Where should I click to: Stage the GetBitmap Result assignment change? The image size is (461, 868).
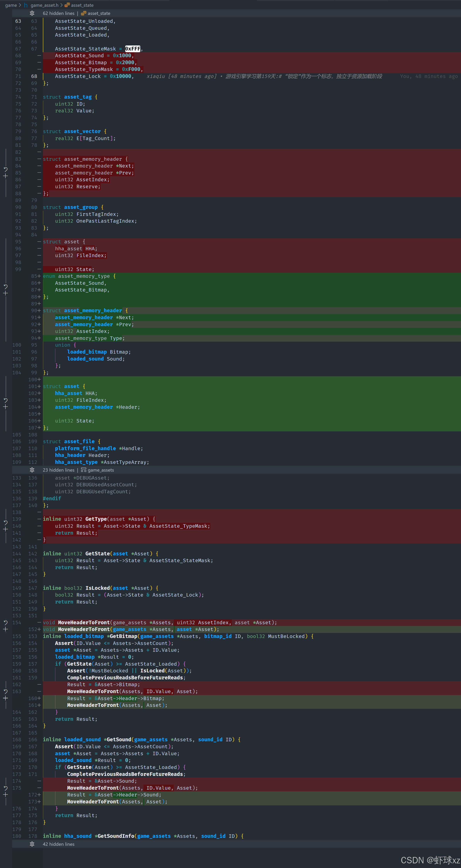click(5, 698)
